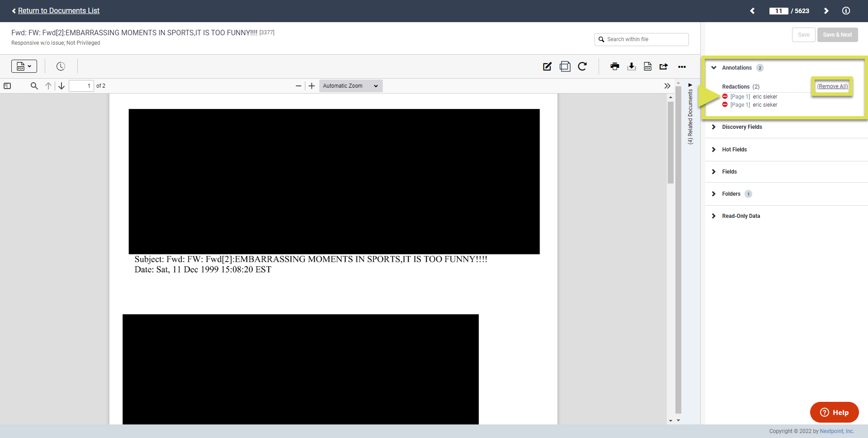Open the more options ellipsis menu
Image resolution: width=868 pixels, height=438 pixels.
[x=682, y=67]
